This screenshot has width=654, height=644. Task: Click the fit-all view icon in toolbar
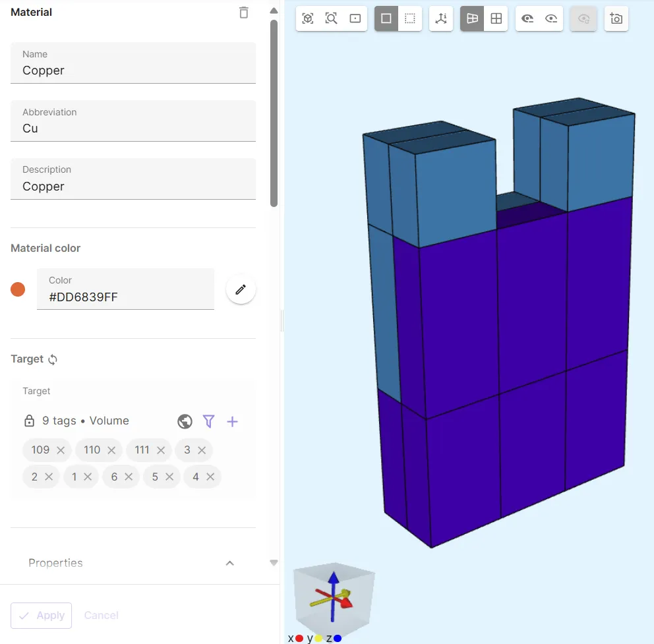[308, 18]
